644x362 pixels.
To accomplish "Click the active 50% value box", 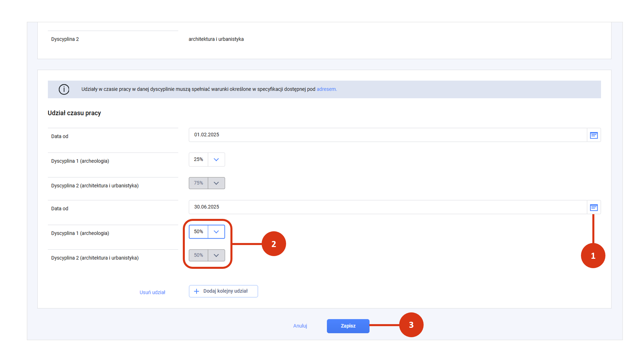I will pyautogui.click(x=199, y=232).
